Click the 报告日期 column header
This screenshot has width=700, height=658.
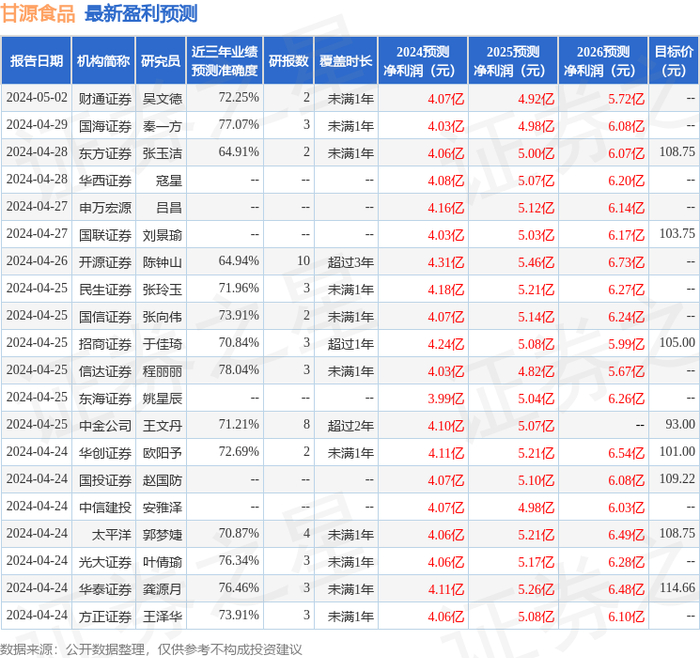(x=36, y=61)
